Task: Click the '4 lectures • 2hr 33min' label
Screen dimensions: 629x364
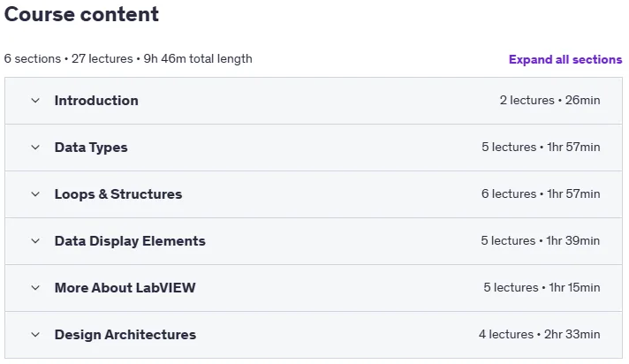Action: coord(540,334)
